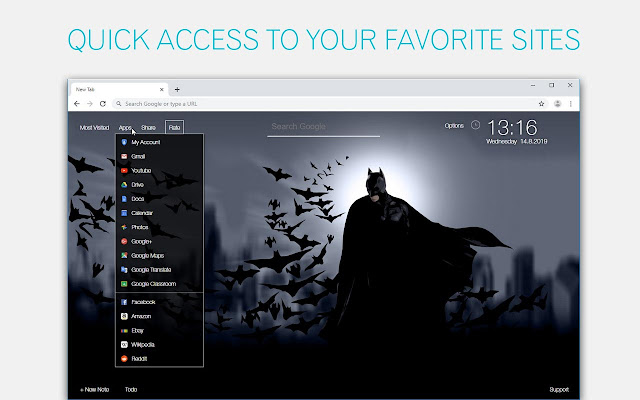
Task: Open the Todo list
Action: click(x=131, y=389)
